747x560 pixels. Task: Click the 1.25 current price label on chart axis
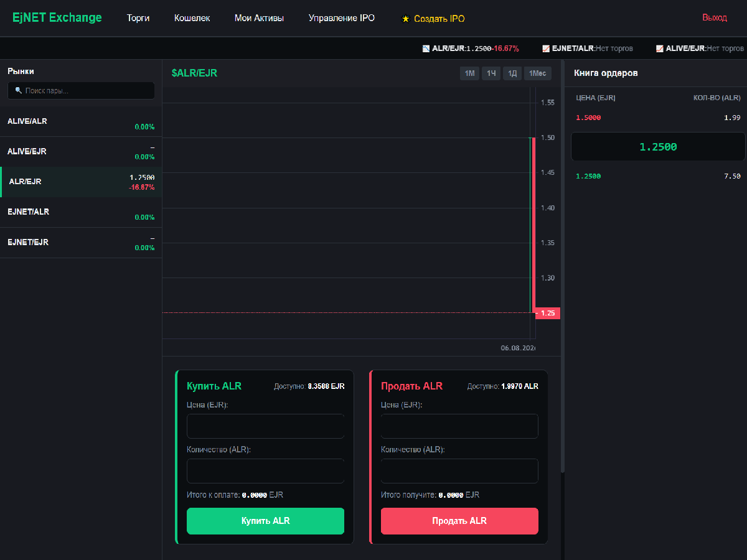click(547, 313)
